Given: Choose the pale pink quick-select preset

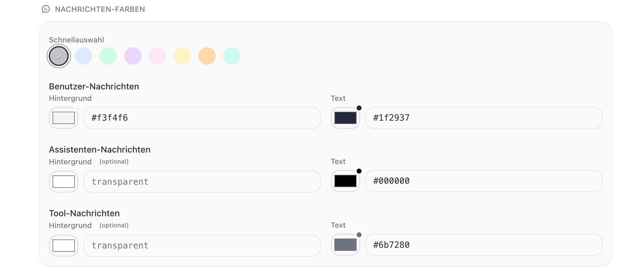Looking at the screenshot, I should pyautogui.click(x=158, y=56).
